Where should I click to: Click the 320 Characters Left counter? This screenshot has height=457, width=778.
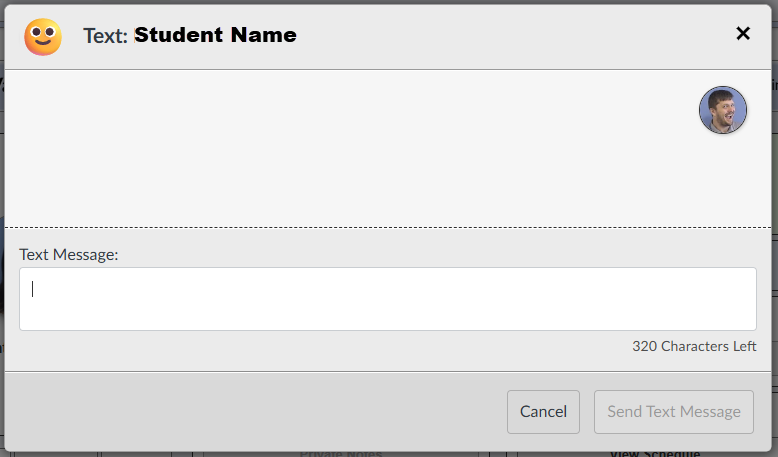[x=694, y=346]
